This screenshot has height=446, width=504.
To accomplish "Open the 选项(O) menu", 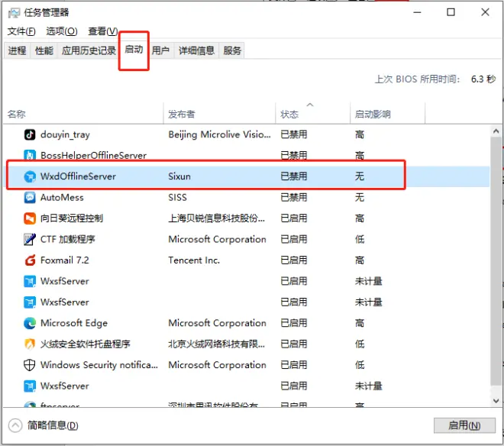I will (62, 31).
